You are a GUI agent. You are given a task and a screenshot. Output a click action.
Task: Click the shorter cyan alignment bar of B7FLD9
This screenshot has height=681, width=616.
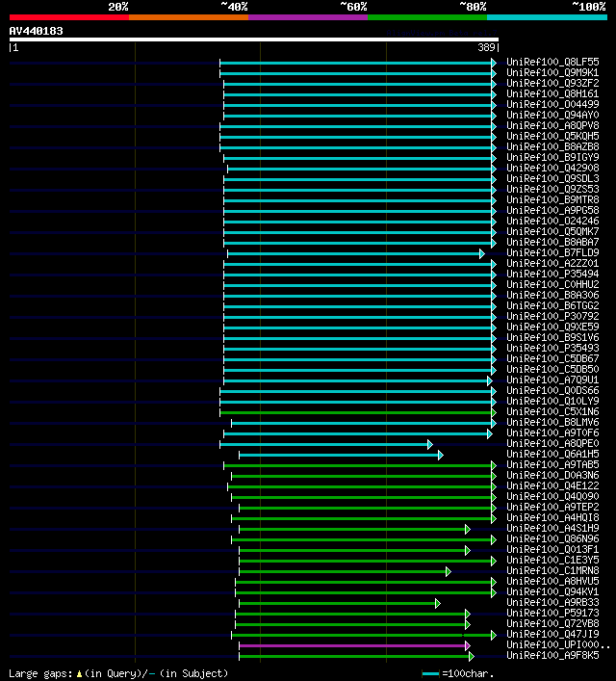[355, 253]
